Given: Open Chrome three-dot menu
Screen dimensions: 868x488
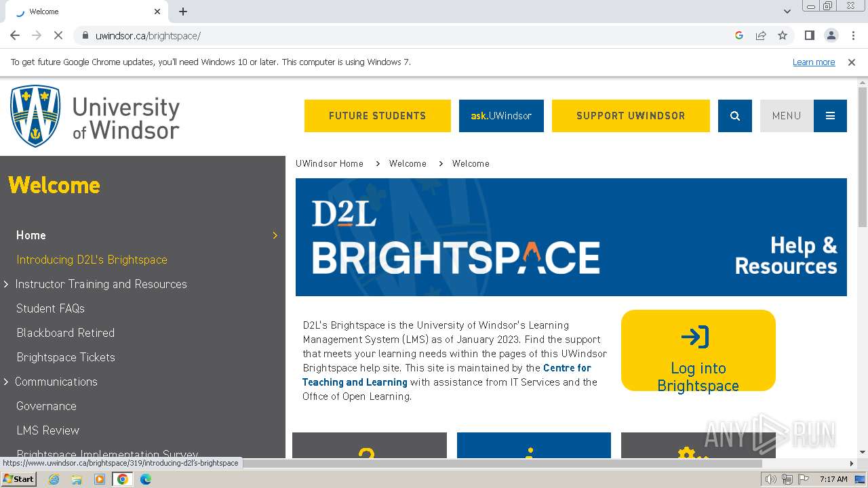Looking at the screenshot, I should point(853,35).
